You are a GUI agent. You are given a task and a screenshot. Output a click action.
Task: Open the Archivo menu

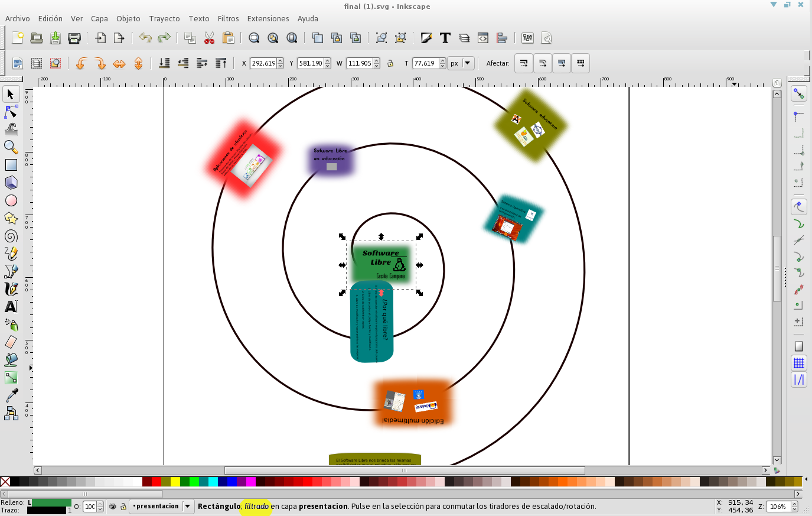pyautogui.click(x=17, y=19)
